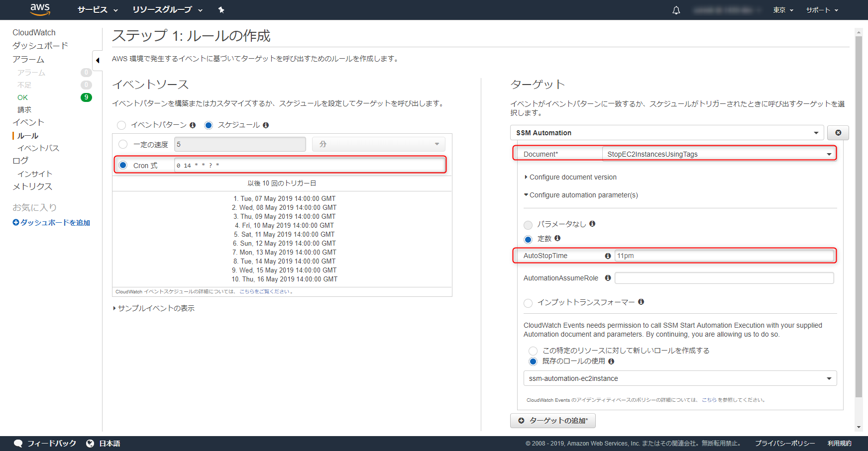Expand サンプルイベントの表示
868x451 pixels.
[154, 308]
